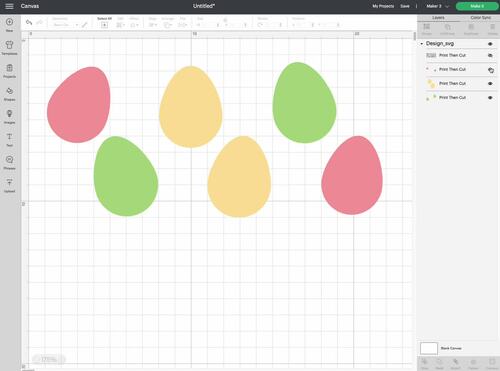Click the Rotate icon in toolbar
The height and width of the screenshot is (371, 500).
[x=260, y=25]
